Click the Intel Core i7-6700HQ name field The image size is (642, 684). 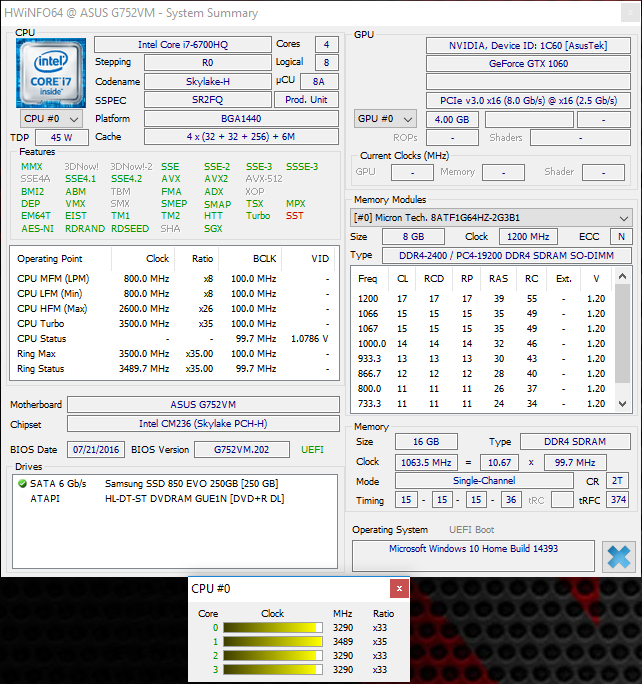(183, 44)
